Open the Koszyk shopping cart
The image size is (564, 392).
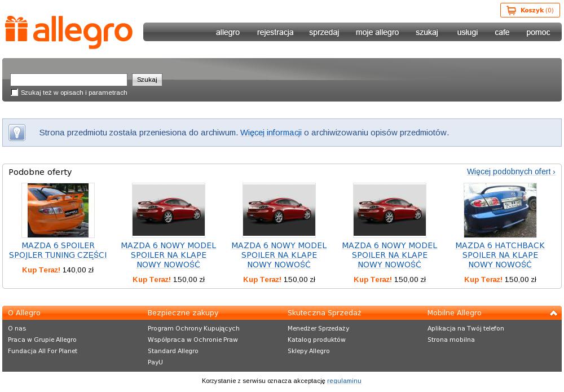[x=530, y=10]
